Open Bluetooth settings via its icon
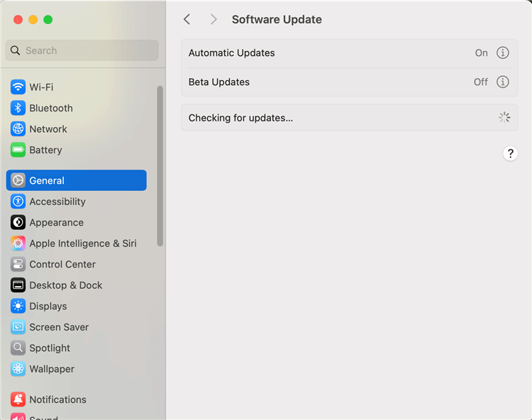The width and height of the screenshot is (532, 420). 18,109
